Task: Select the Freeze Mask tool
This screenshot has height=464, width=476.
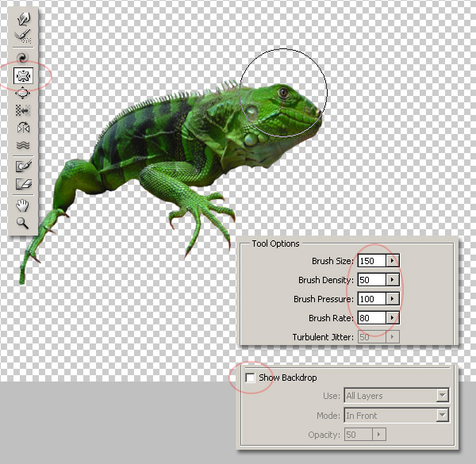Action: [23, 167]
